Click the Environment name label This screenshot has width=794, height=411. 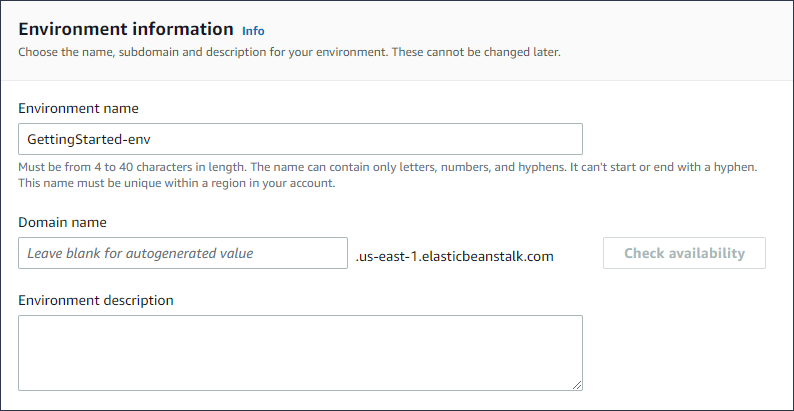(x=78, y=107)
